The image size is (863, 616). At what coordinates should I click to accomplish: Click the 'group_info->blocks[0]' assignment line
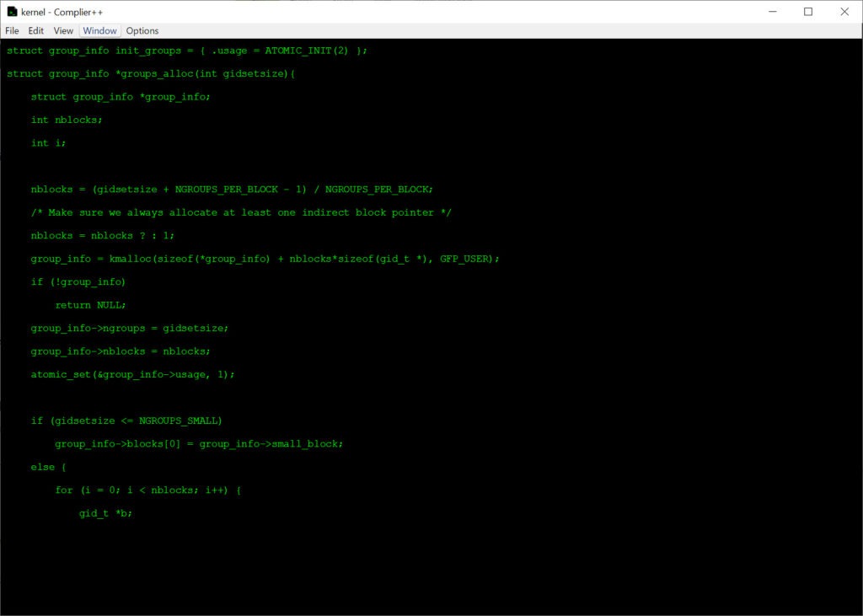(199, 444)
